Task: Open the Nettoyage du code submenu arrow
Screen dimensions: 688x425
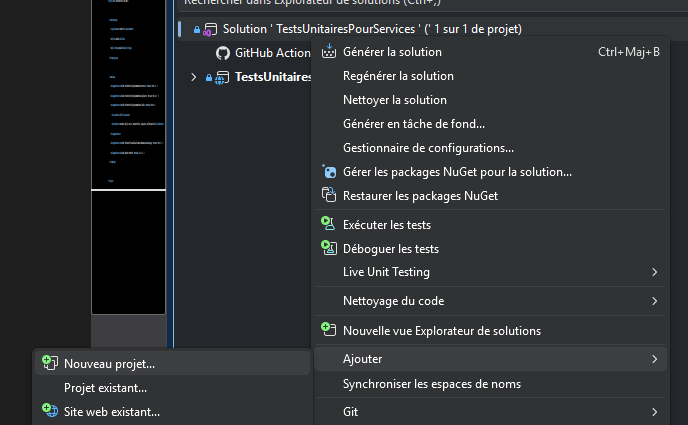Action: pos(654,301)
